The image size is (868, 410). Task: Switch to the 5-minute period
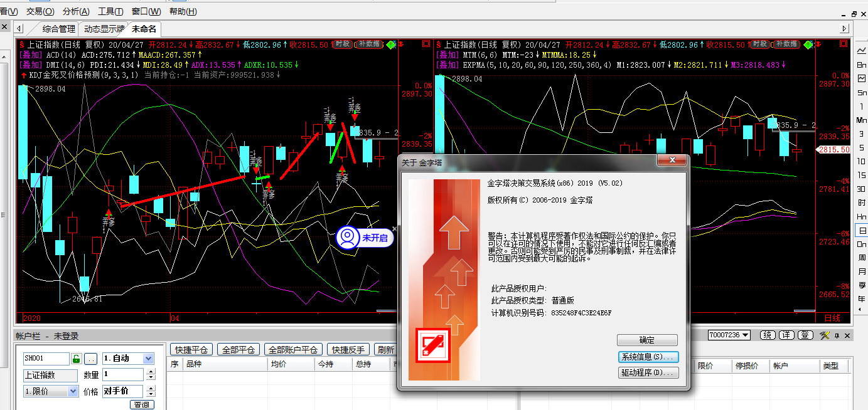pos(862,148)
